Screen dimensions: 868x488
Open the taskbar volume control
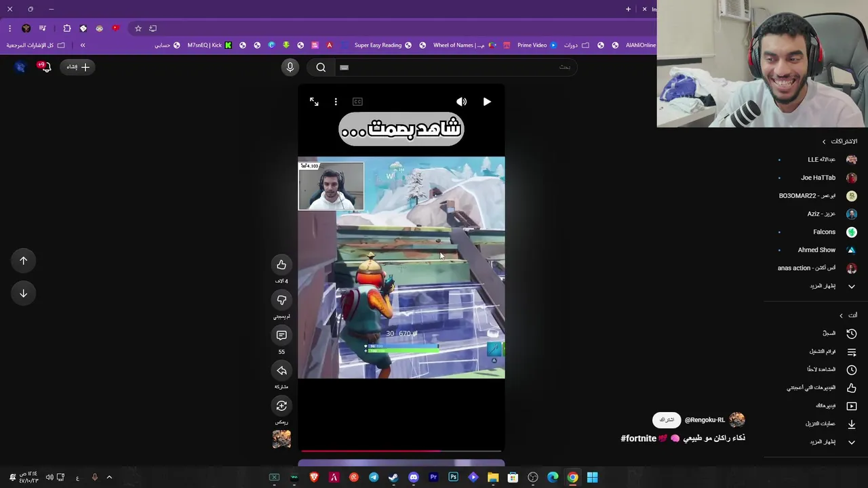[50, 478]
